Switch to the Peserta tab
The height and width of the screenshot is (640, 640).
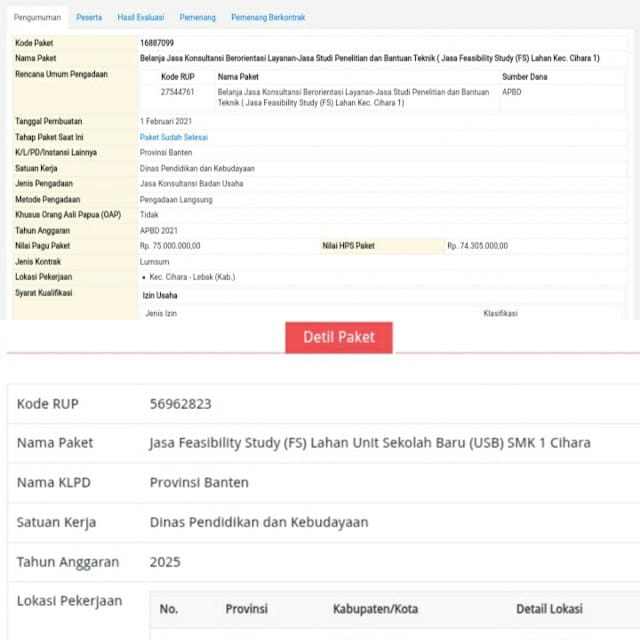pyautogui.click(x=89, y=17)
